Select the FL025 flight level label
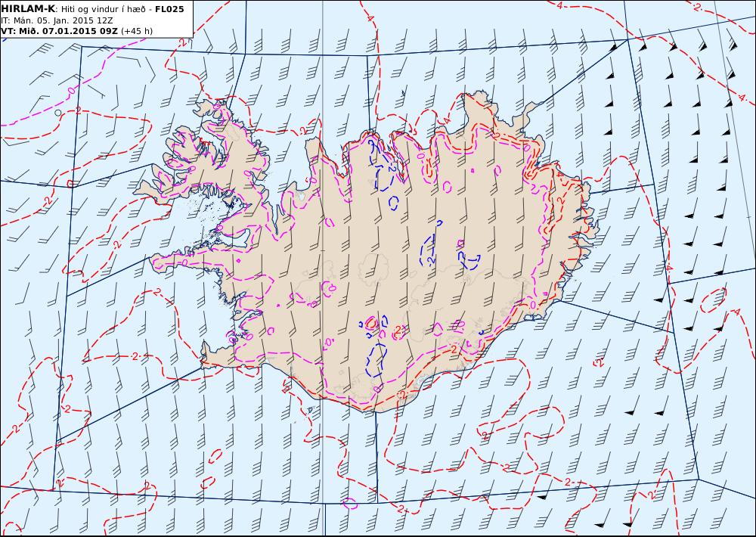 pyautogui.click(x=169, y=9)
